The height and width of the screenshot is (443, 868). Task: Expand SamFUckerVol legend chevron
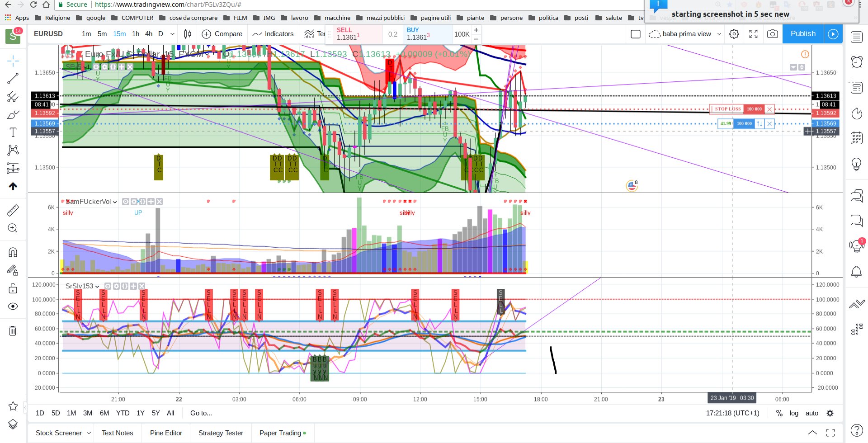pyautogui.click(x=115, y=202)
